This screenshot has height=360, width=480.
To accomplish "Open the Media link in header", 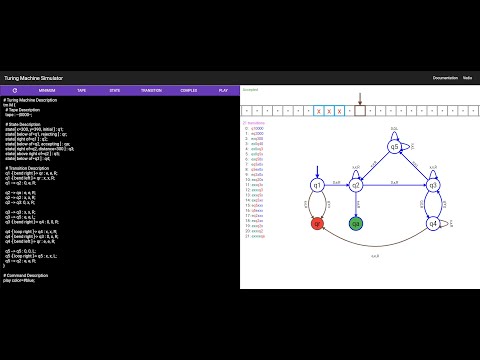I will tap(467, 78).
